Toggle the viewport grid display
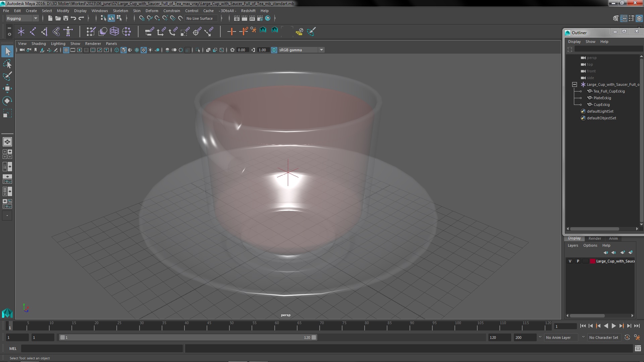The height and width of the screenshot is (362, 644). [x=66, y=50]
